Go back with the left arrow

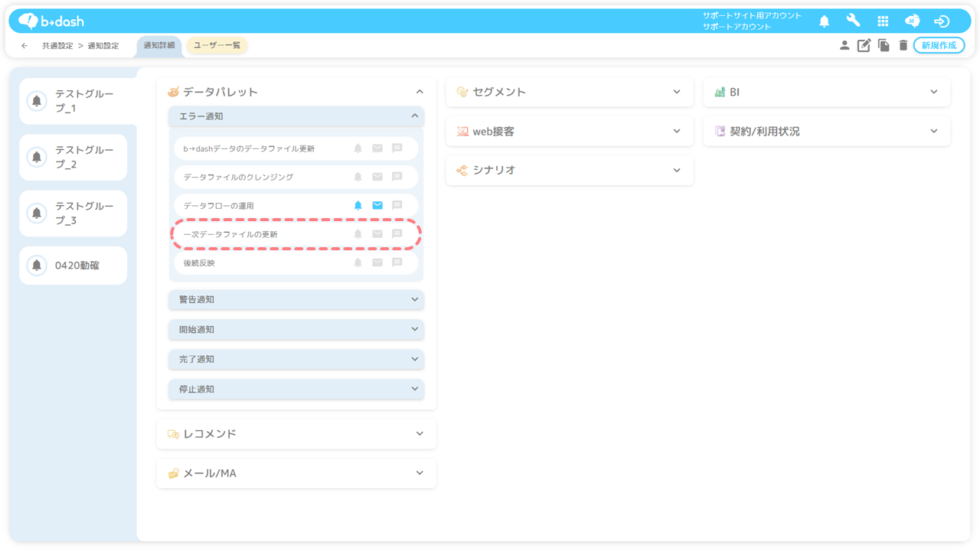pos(24,46)
